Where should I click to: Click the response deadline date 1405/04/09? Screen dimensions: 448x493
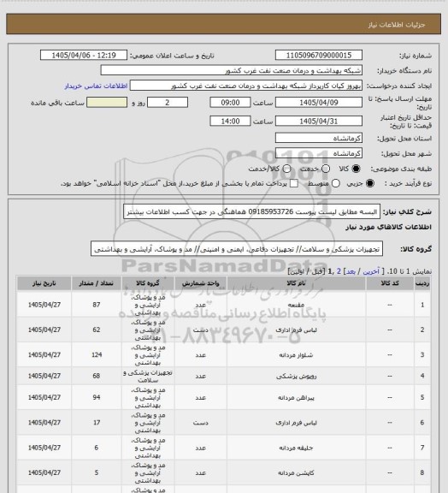coord(319,103)
